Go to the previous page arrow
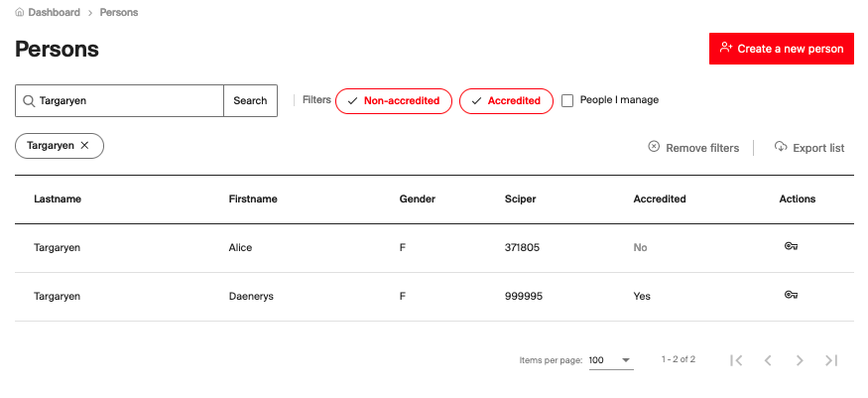The image size is (868, 398). coord(768,360)
